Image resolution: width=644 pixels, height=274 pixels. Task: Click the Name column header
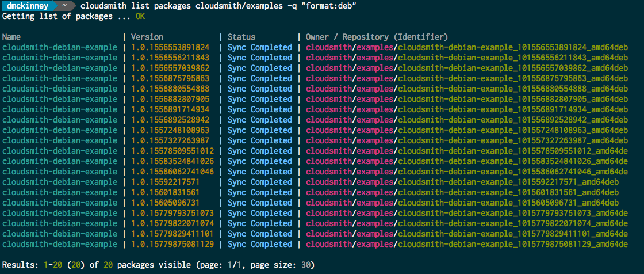[x=12, y=37]
